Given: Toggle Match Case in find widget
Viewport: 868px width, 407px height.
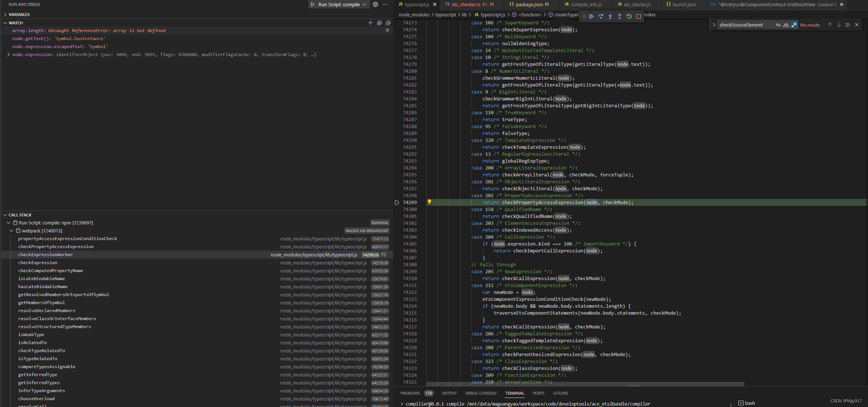Looking at the screenshot, I should coord(778,25).
